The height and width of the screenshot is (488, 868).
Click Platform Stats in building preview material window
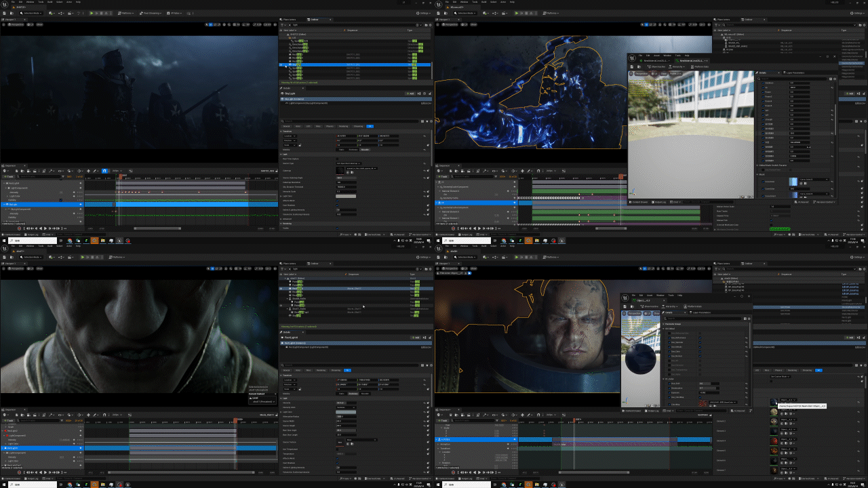700,66
